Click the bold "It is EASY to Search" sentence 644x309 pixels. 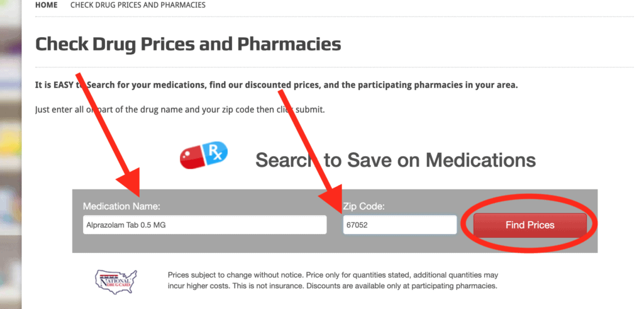pos(277,85)
